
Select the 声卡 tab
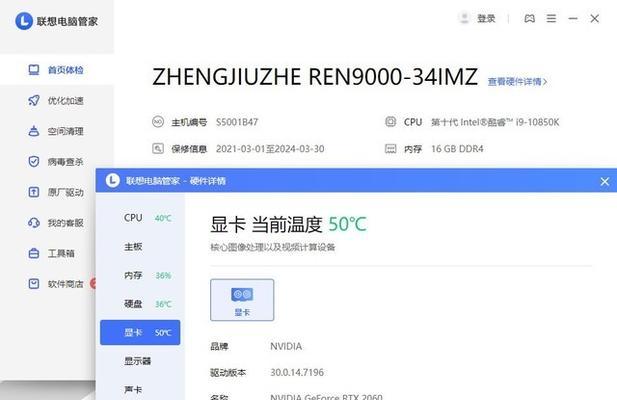140,389
